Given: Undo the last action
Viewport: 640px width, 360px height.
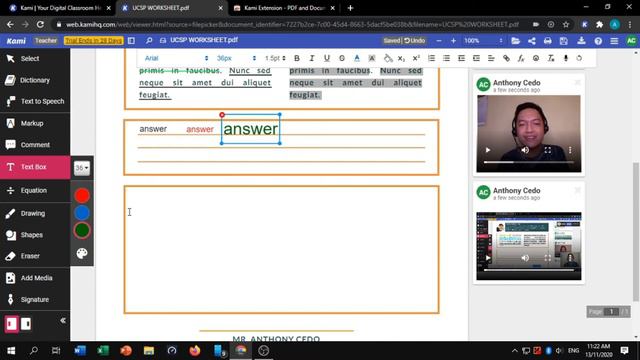Looking at the screenshot, I should click(x=415, y=41).
